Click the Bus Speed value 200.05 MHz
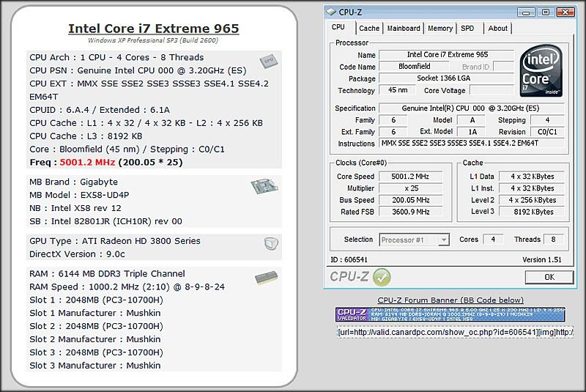The height and width of the screenshot is (392, 586). coord(410,200)
